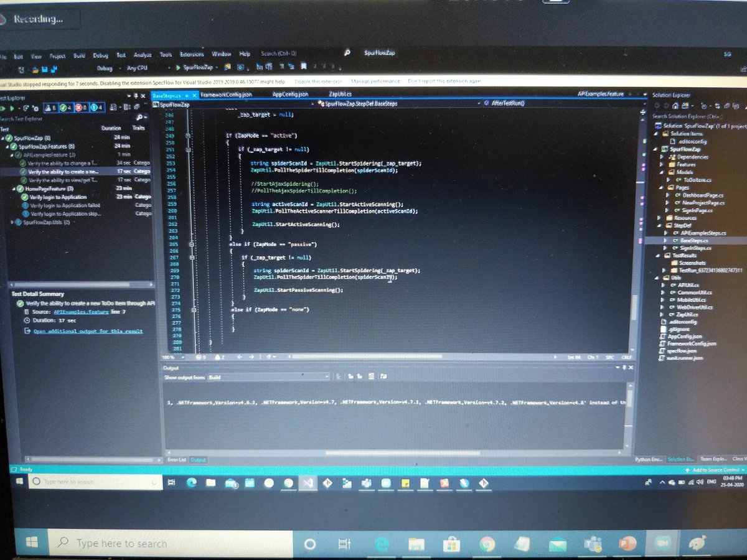Switch to AppConfig.json tab
Image resolution: width=747 pixels, height=560 pixels.
(290, 95)
